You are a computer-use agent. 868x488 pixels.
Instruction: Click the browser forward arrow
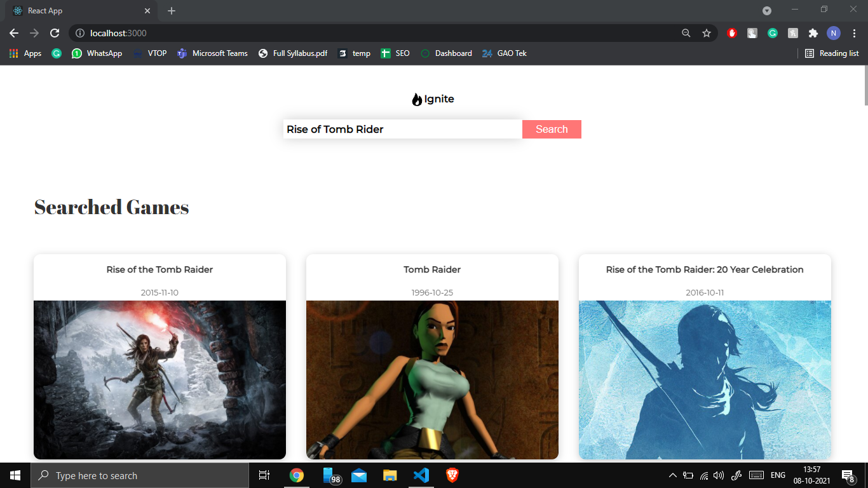click(x=34, y=33)
